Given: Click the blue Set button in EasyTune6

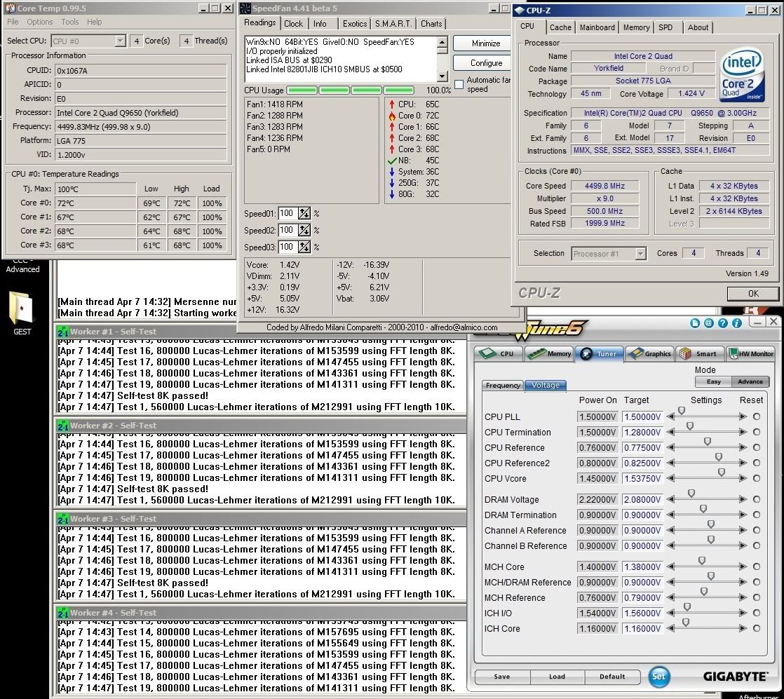Looking at the screenshot, I should click(659, 677).
